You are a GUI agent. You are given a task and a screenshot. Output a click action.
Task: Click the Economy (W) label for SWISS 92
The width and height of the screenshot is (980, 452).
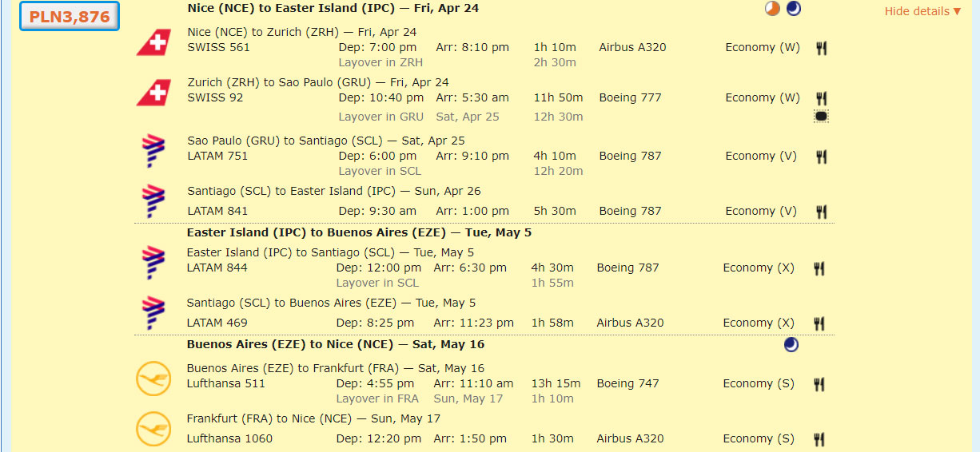(763, 97)
